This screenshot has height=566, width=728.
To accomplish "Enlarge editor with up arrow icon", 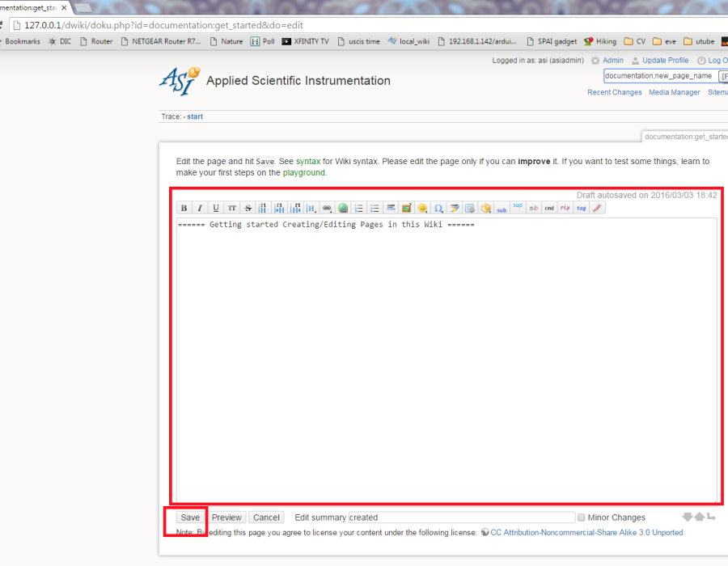I will pos(699,517).
